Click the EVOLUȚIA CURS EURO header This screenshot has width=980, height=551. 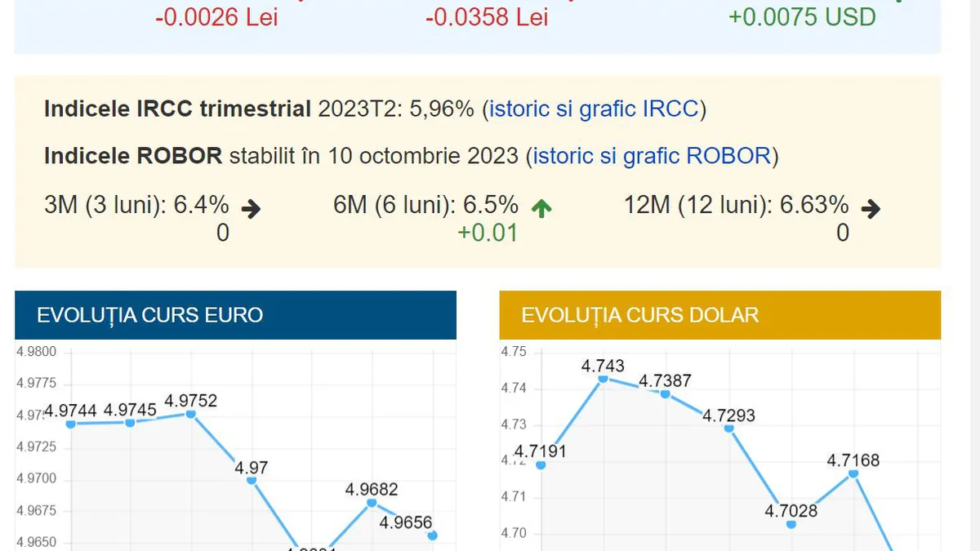pos(149,315)
